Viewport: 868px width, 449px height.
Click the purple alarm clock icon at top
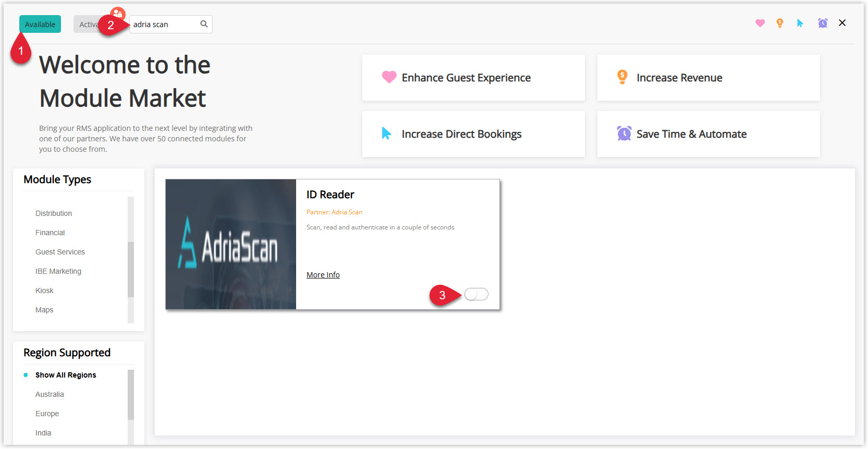pyautogui.click(x=823, y=23)
